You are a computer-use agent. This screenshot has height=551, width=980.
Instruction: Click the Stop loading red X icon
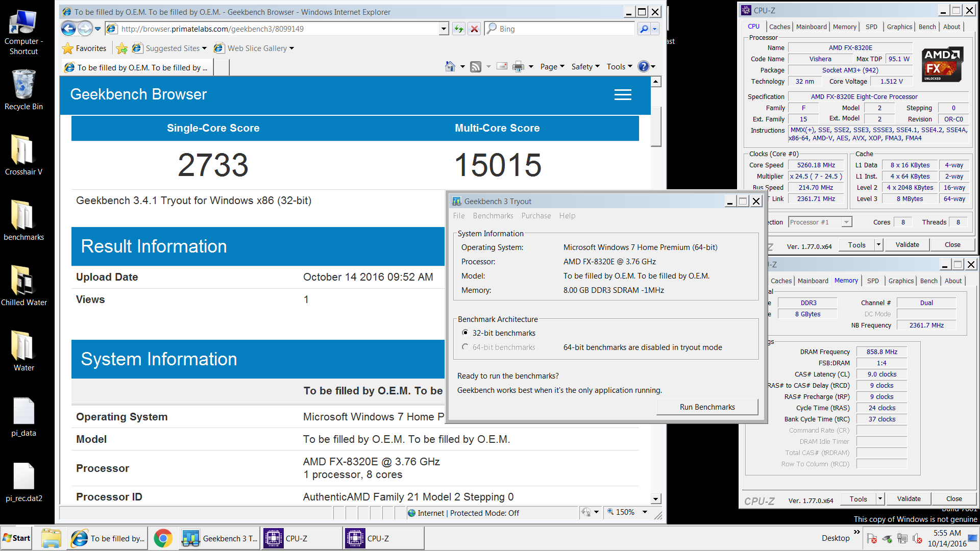coord(474,29)
